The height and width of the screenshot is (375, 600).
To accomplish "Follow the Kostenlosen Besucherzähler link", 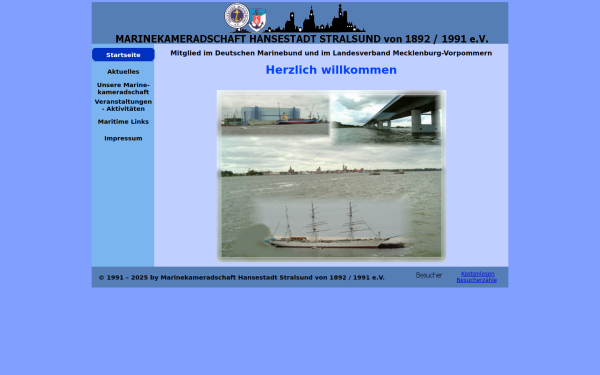I will point(477,277).
